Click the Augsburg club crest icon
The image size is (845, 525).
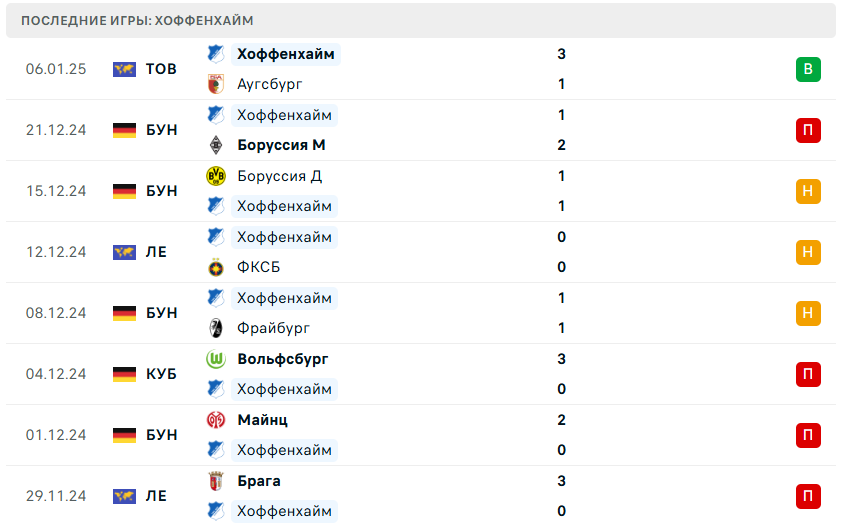(216, 84)
